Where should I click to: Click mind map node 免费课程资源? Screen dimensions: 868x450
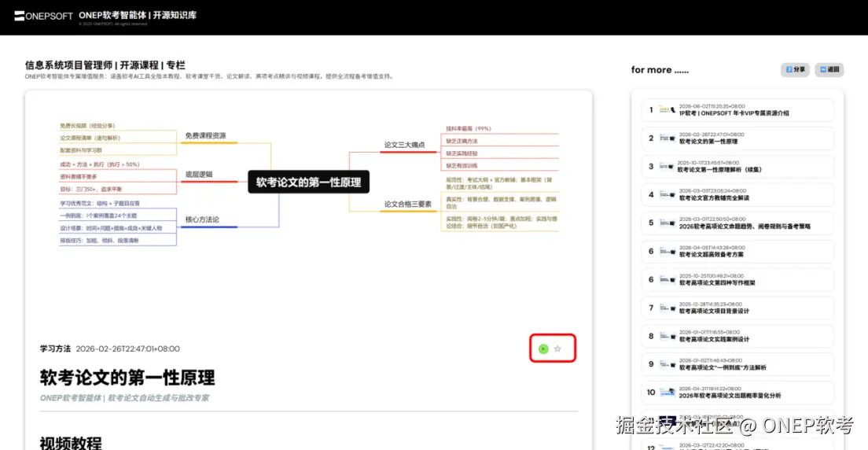pos(205,136)
